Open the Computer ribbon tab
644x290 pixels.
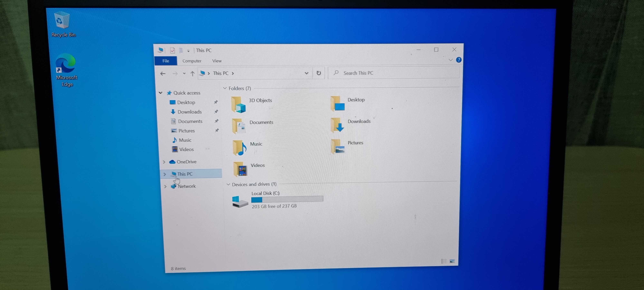(x=192, y=61)
